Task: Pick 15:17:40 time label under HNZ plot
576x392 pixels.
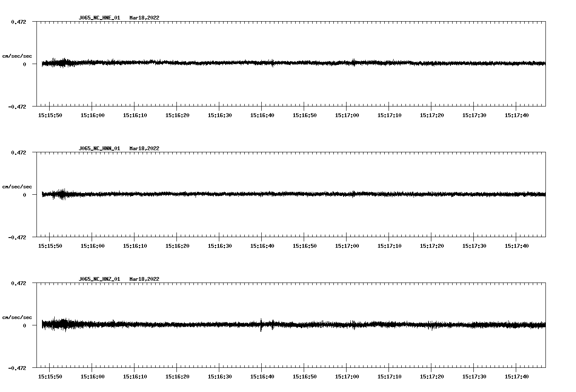Action: (517, 377)
